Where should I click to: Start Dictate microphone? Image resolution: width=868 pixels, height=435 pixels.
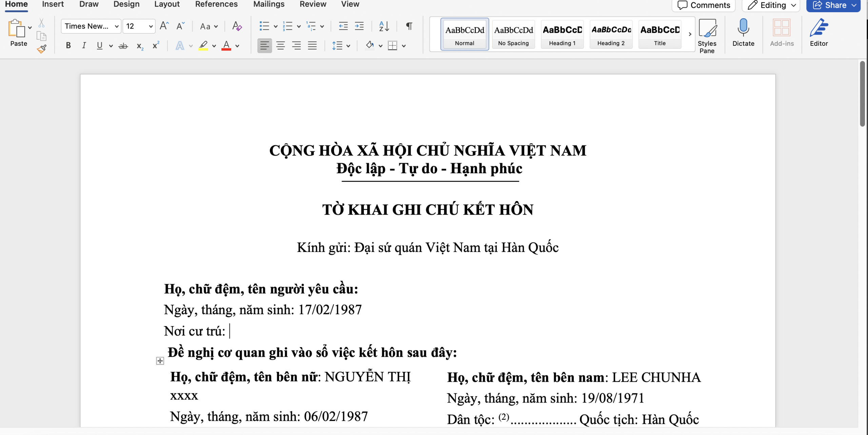pos(743,33)
